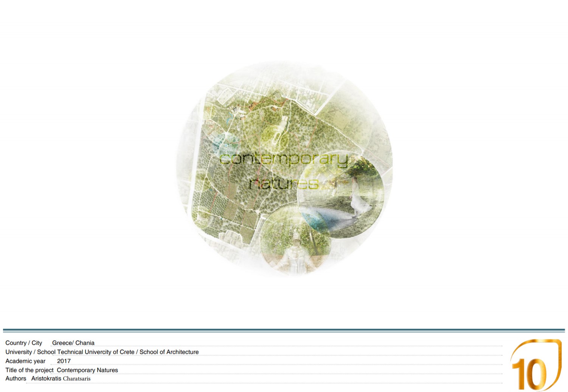
Task: Click the circular Contemporary Natures map graphic
Action: tap(284, 168)
